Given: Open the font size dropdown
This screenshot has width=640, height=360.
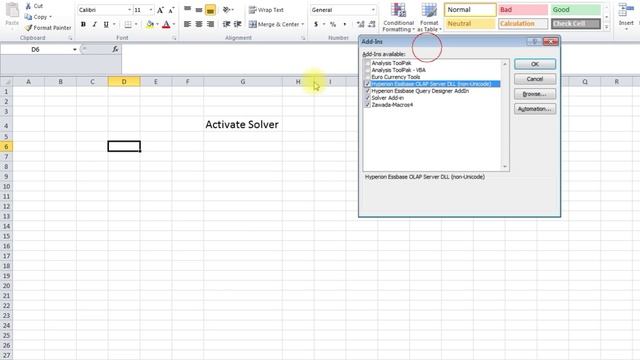Looking at the screenshot, I should [151, 10].
